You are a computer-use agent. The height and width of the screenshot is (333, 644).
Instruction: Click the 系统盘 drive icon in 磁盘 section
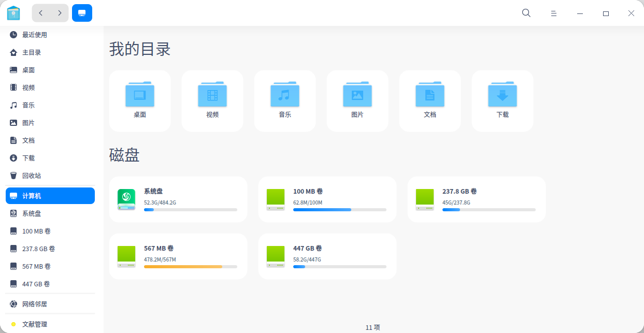coord(126,199)
